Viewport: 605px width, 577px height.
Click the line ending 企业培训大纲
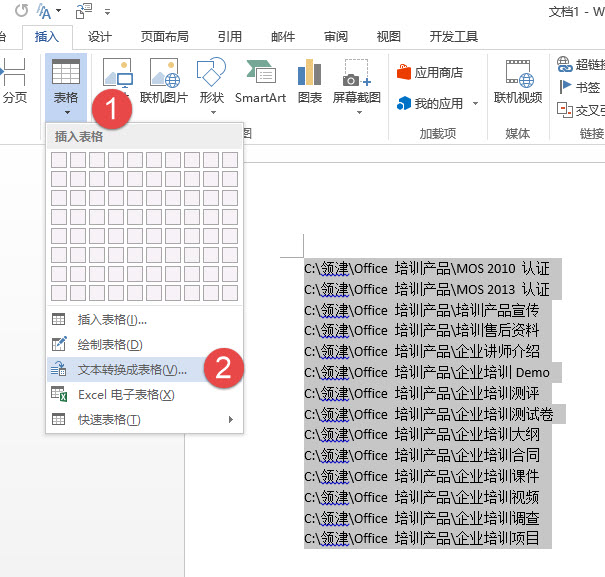tap(422, 435)
